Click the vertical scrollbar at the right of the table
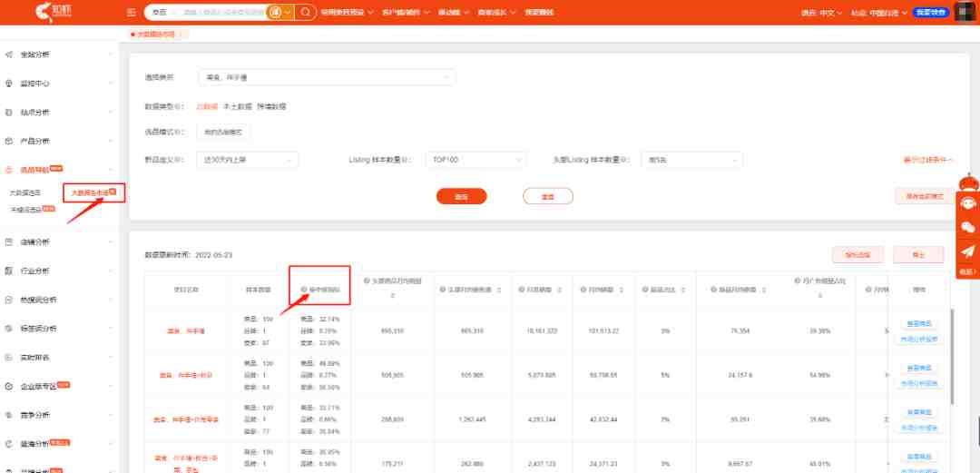The image size is (980, 473). 951,357
